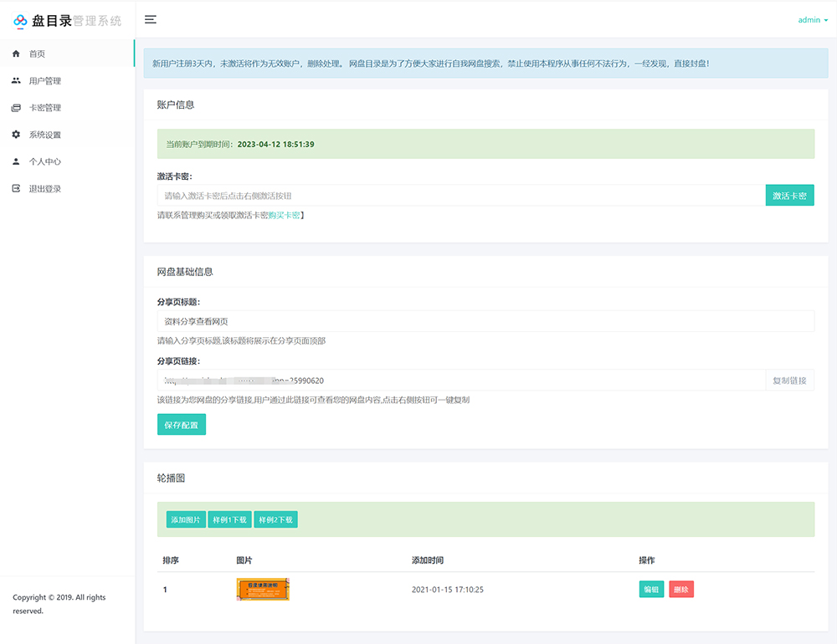The width and height of the screenshot is (837, 644).
Task: Open the admin user dropdown
Action: click(813, 20)
